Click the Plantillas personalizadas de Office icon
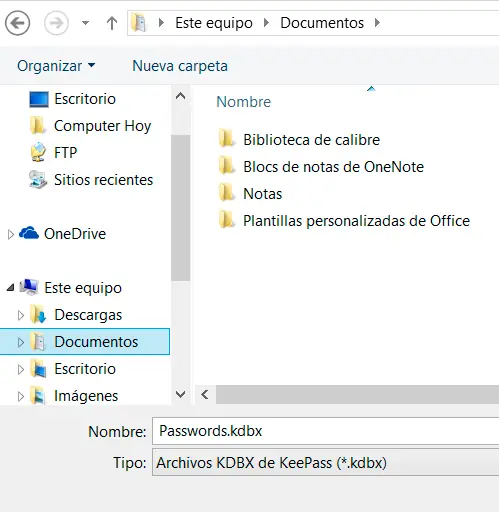 tap(227, 220)
